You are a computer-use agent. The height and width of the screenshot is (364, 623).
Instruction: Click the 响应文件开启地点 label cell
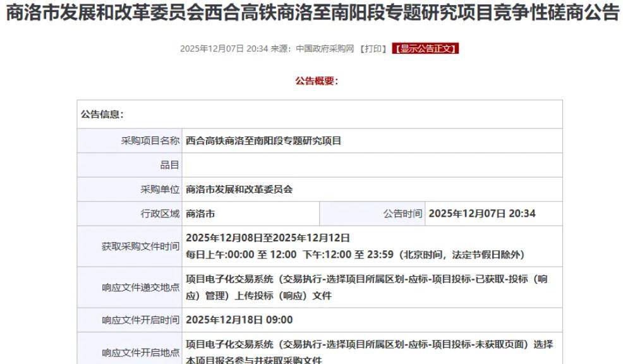pyautogui.click(x=140, y=352)
